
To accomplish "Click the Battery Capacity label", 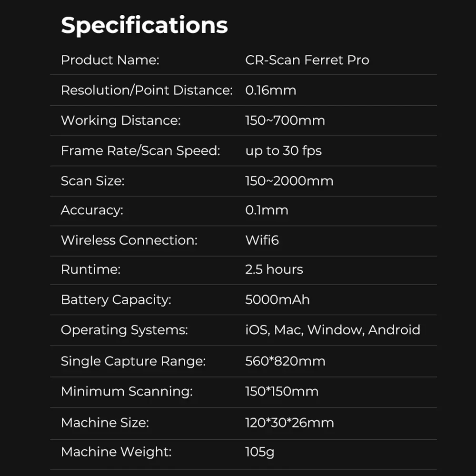I will point(116,300).
